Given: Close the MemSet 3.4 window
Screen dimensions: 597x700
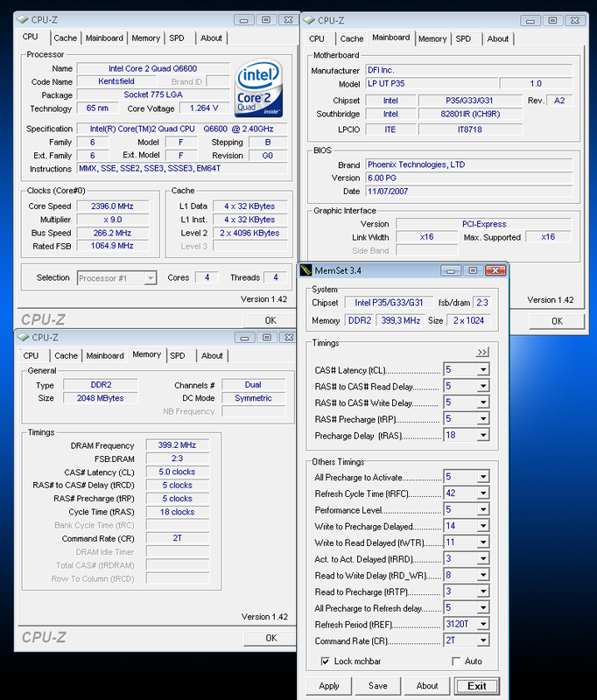Looking at the screenshot, I should 495,270.
